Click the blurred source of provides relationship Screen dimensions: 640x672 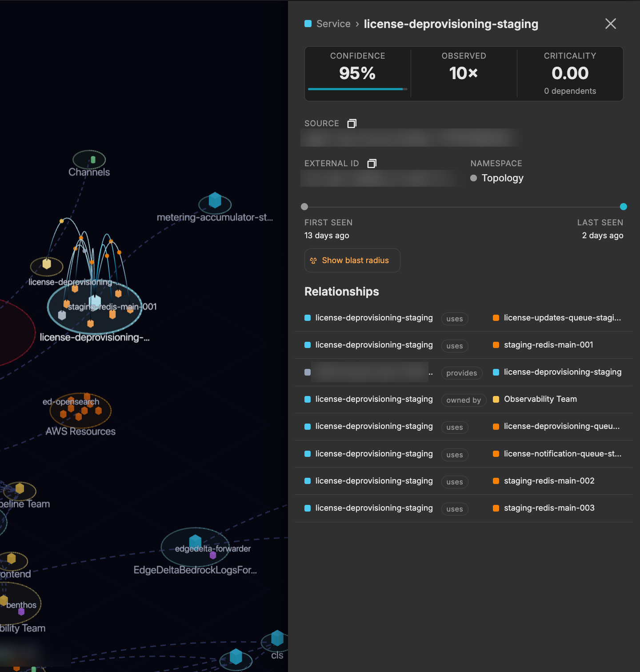(x=370, y=372)
